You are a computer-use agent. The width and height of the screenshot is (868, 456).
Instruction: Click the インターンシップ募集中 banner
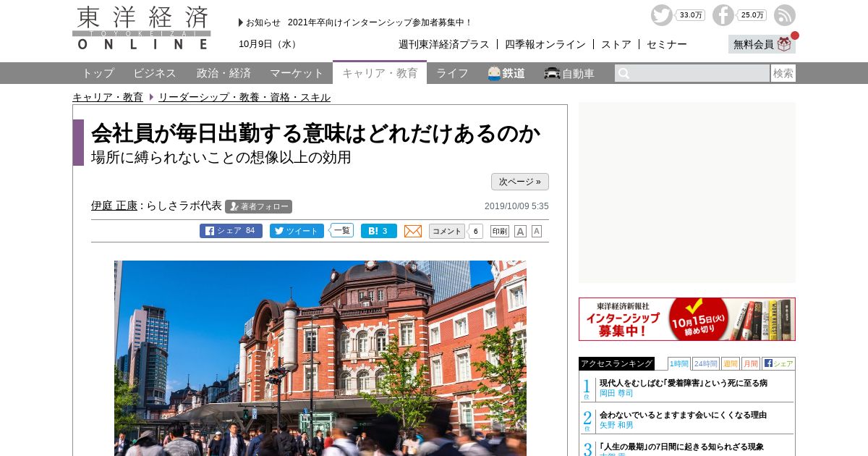pyautogui.click(x=687, y=319)
